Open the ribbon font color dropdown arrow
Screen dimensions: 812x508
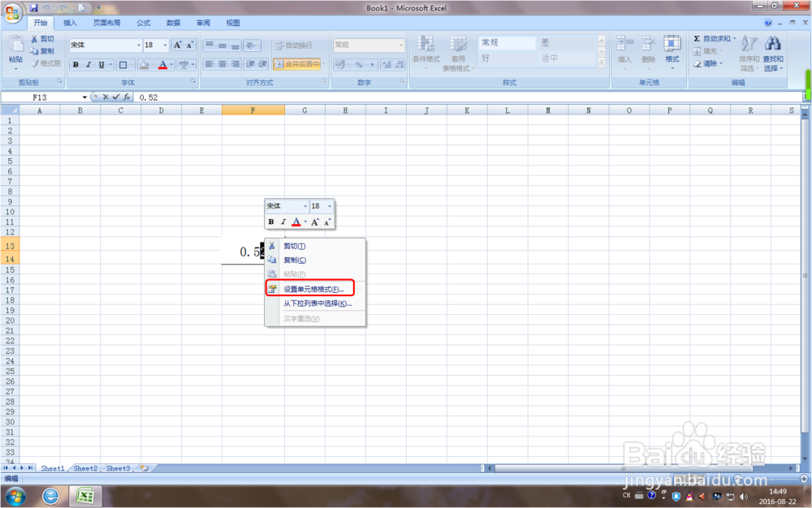coord(171,65)
